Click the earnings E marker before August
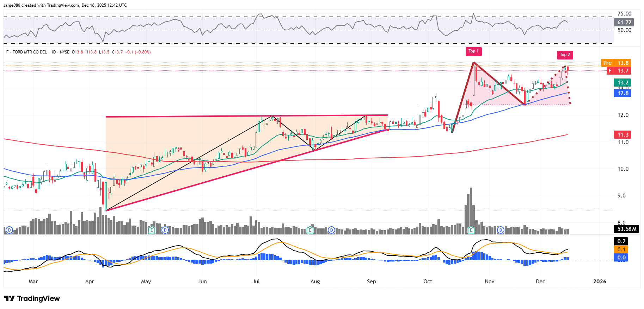Image resolution: width=644 pixels, height=309 pixels. (310, 230)
